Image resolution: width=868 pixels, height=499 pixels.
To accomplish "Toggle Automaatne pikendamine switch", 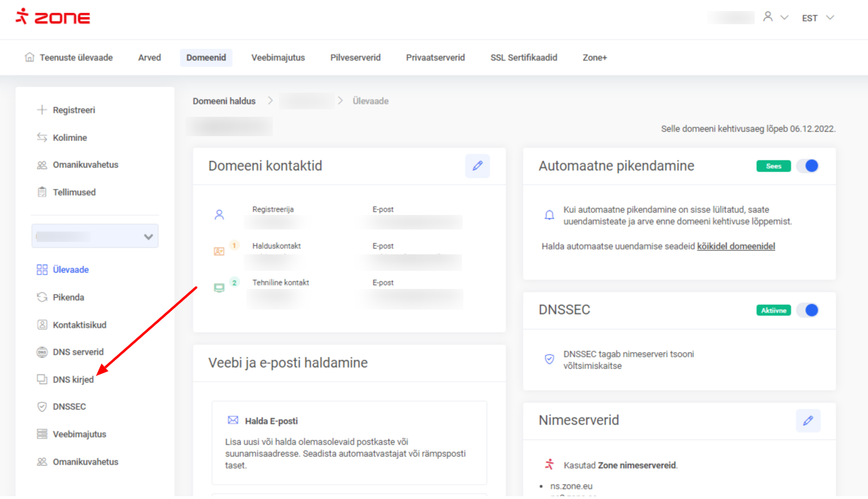I will pyautogui.click(x=807, y=166).
